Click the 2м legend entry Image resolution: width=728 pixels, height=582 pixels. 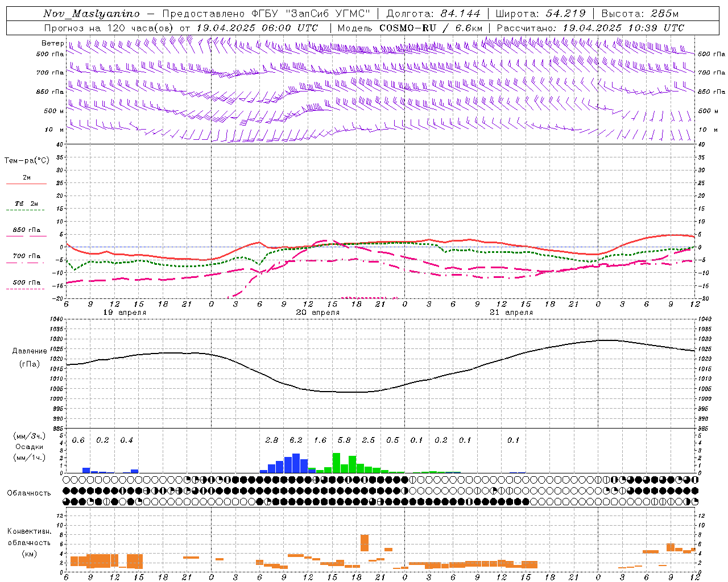pyautogui.click(x=27, y=178)
